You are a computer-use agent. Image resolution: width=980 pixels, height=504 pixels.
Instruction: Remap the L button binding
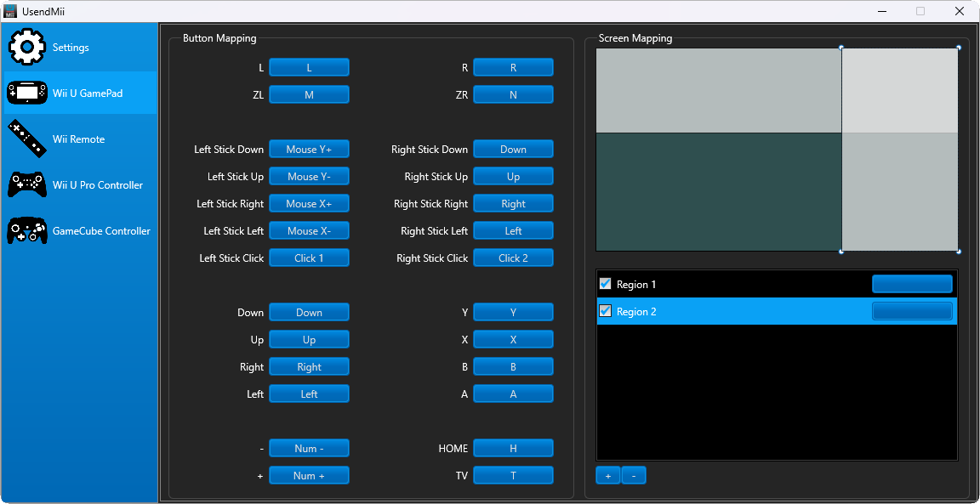coord(309,67)
